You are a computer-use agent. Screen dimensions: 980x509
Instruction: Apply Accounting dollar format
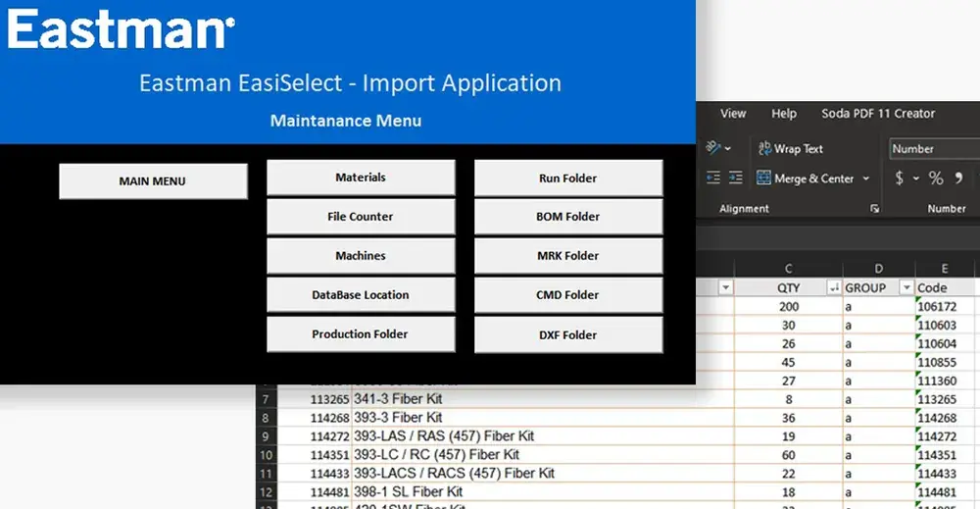pyautogui.click(x=899, y=178)
